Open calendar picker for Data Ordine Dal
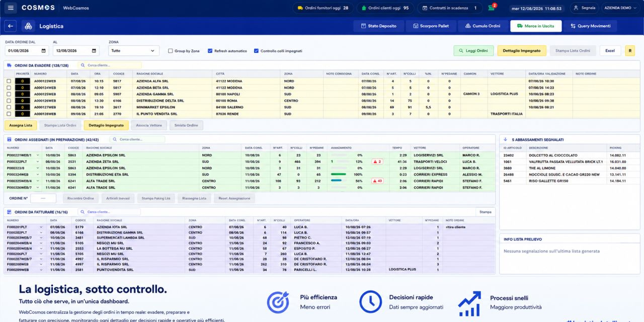The height and width of the screenshot is (322, 644). tap(44, 51)
